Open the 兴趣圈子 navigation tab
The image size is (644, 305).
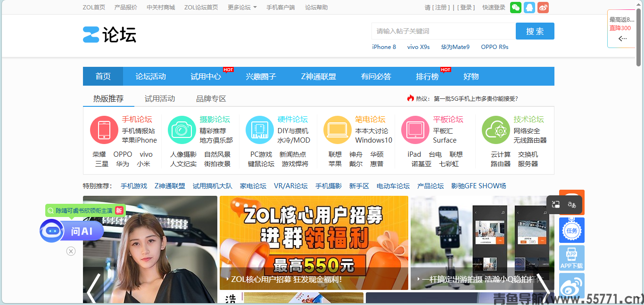[x=261, y=76]
